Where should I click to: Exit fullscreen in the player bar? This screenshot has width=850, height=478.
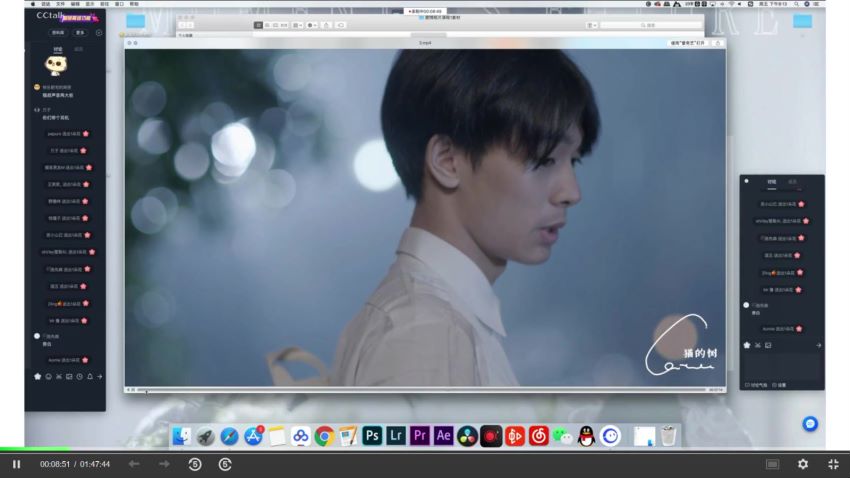tap(833, 464)
